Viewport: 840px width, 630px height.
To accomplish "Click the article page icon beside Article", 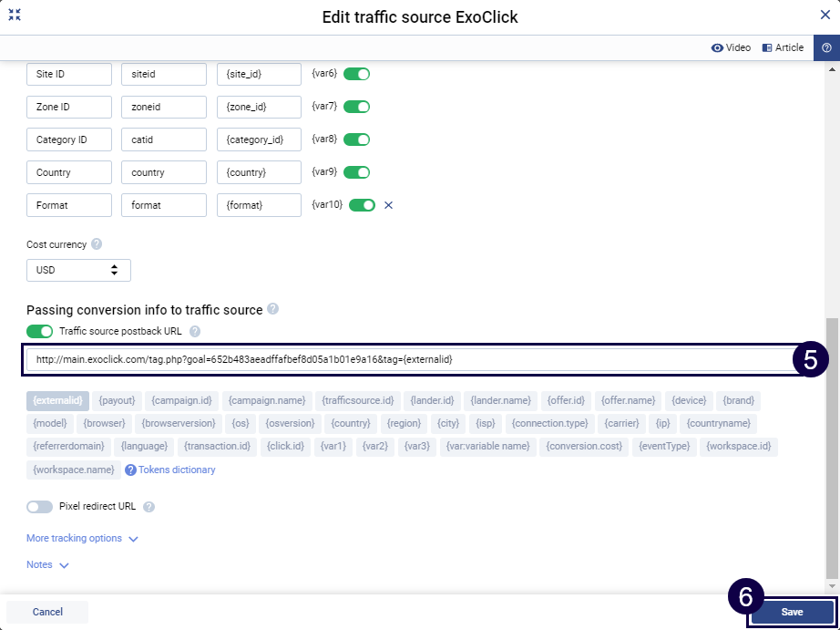I will pyautogui.click(x=768, y=46).
